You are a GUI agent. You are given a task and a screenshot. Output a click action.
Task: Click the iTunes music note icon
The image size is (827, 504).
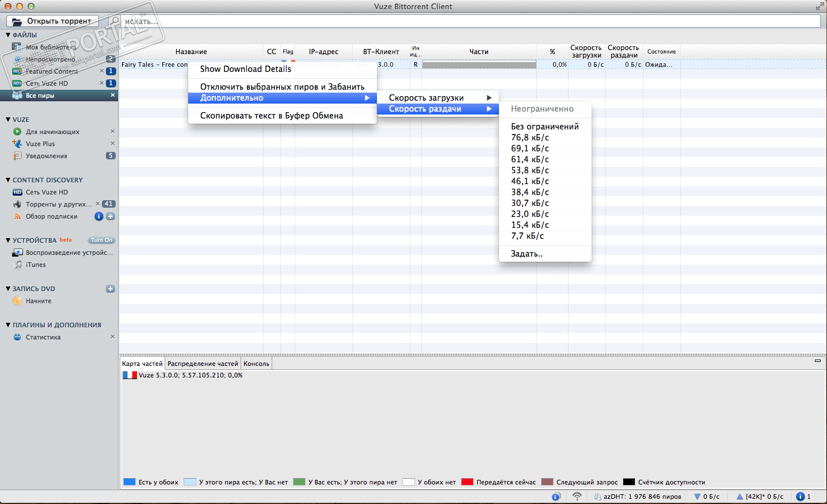[x=17, y=265]
